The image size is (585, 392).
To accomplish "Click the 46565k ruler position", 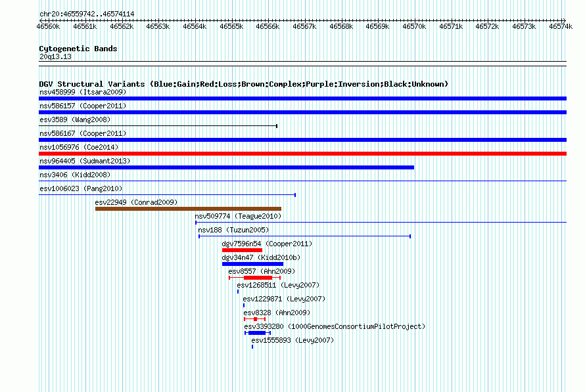I will pos(231,26).
